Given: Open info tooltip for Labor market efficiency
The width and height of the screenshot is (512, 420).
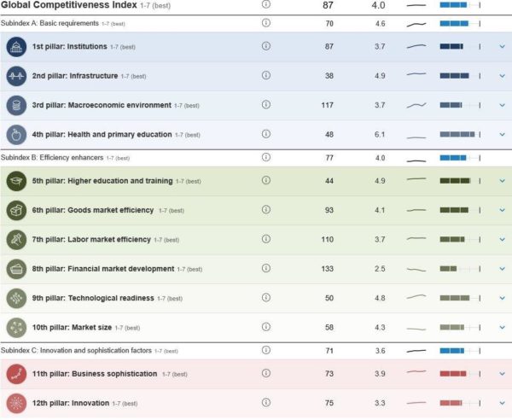Looking at the screenshot, I should pos(266,239).
